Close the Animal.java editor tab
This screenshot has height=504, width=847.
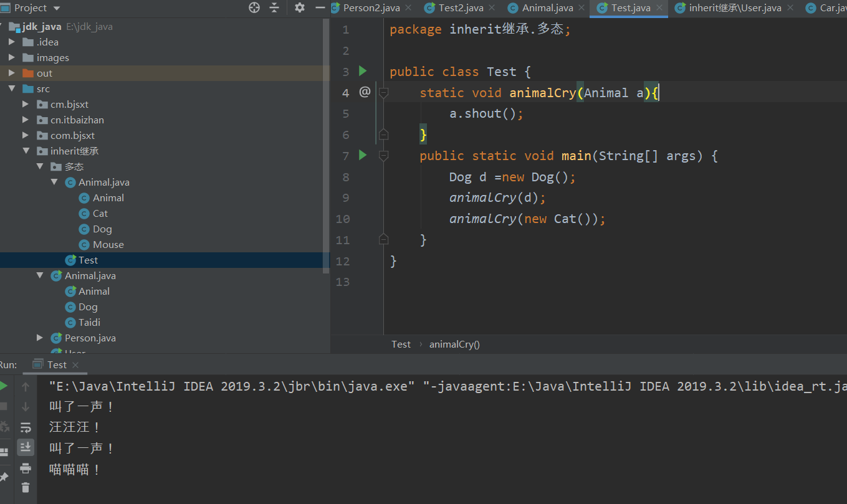click(x=582, y=8)
